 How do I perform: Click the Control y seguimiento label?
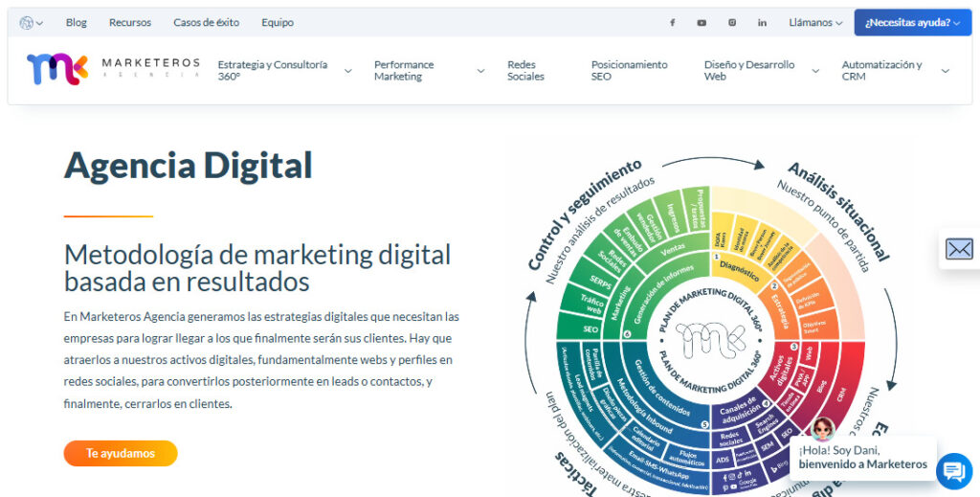[585, 214]
